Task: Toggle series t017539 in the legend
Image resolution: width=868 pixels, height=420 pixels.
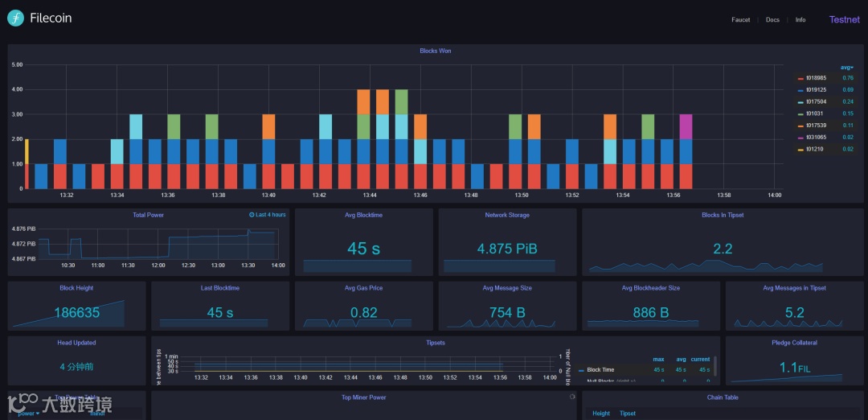Action: pyautogui.click(x=817, y=126)
